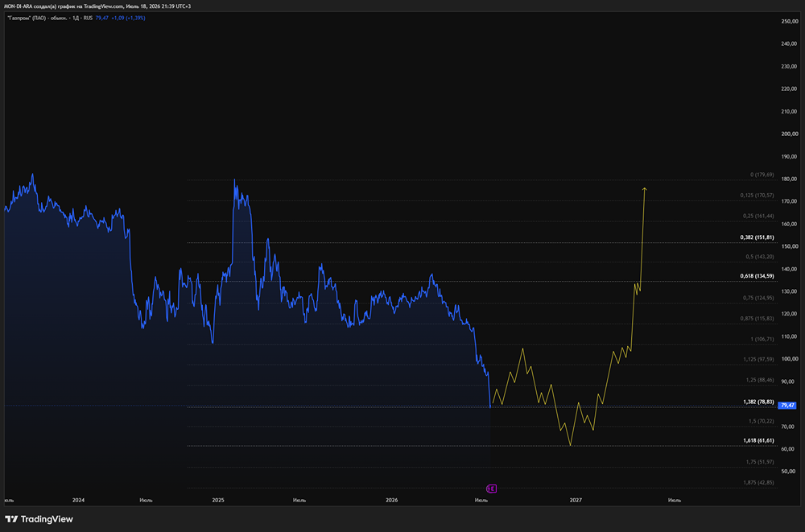Click the 2026 label on time axis

(x=392, y=500)
